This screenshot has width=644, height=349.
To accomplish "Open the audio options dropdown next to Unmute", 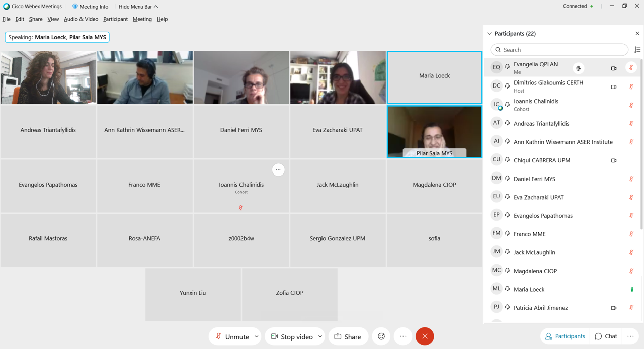I will coord(256,336).
